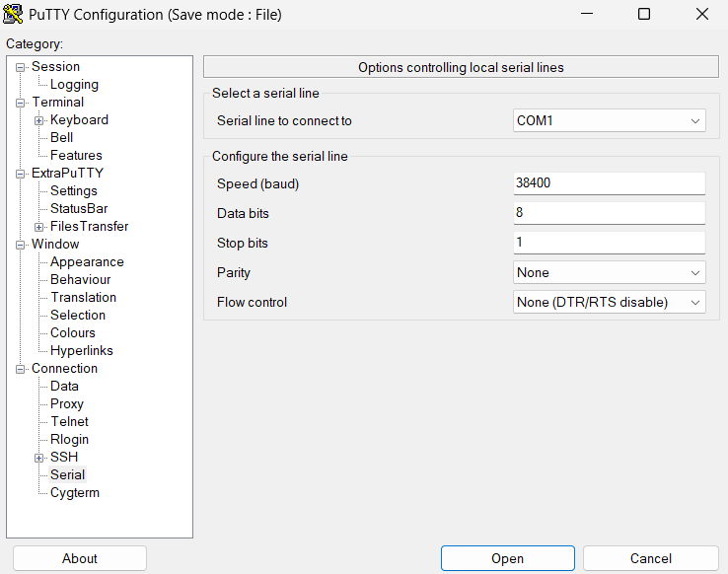
Task: Select the Bell category
Action: (61, 137)
